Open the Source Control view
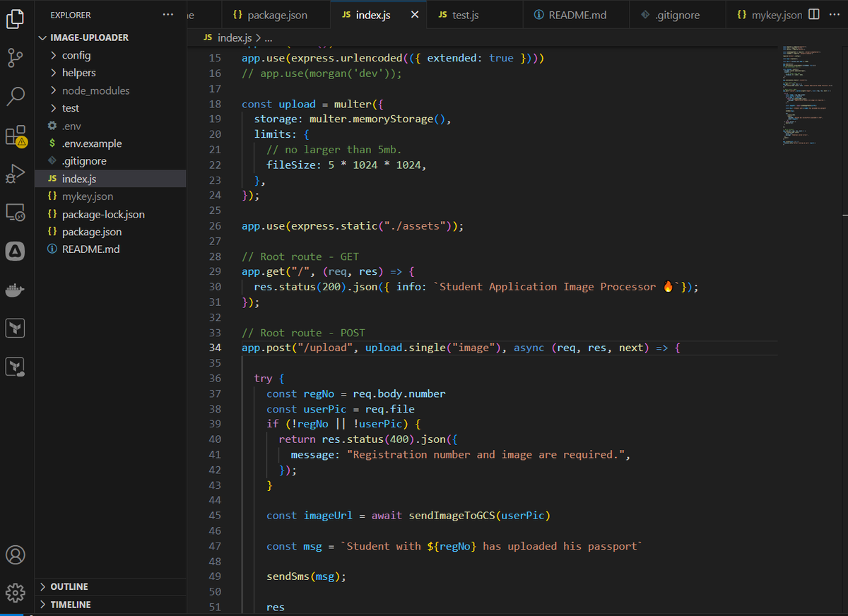This screenshot has height=616, width=848. click(x=16, y=58)
